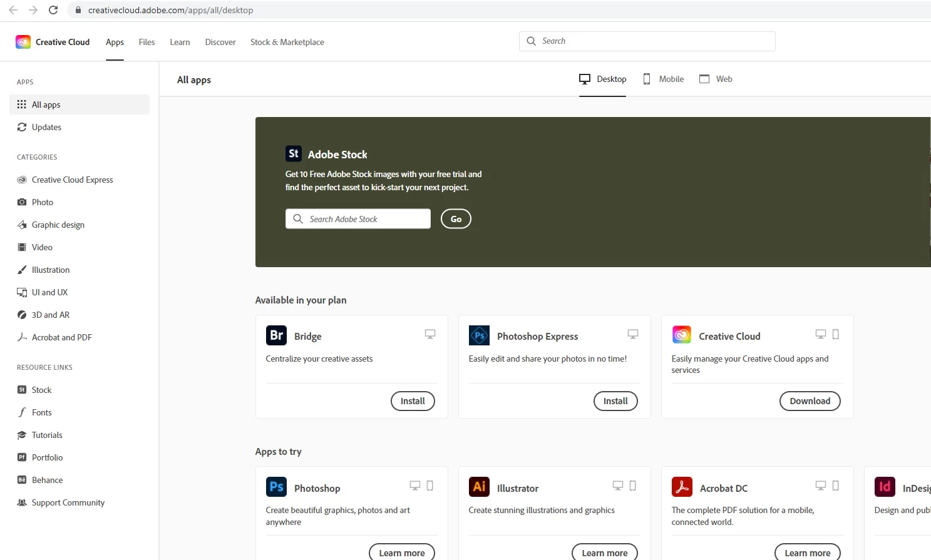931x560 pixels.
Task: Open the Apps tab in top navigation
Action: point(115,42)
